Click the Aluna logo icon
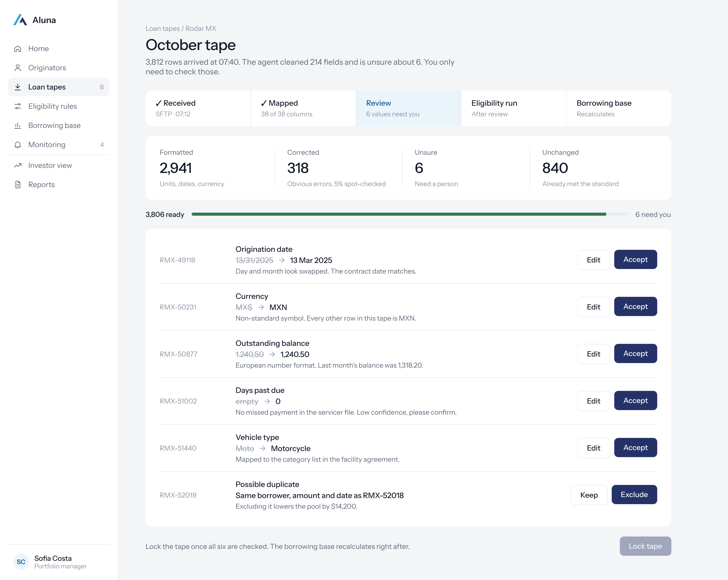 20,20
